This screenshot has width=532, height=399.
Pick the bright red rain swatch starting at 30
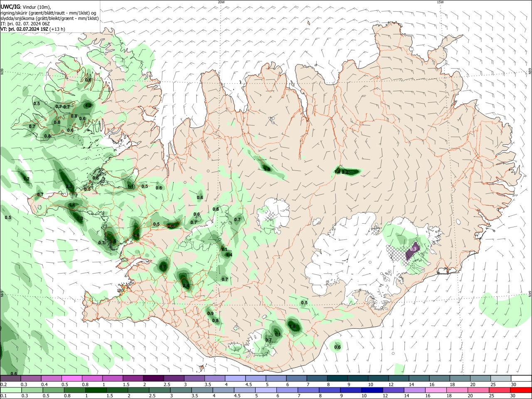click(x=521, y=390)
